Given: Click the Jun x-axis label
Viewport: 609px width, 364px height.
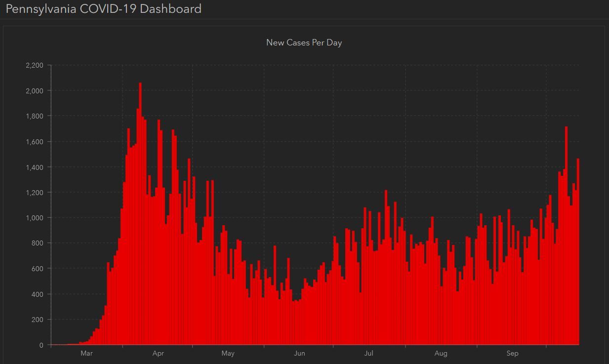Looking at the screenshot, I should pyautogui.click(x=299, y=354).
